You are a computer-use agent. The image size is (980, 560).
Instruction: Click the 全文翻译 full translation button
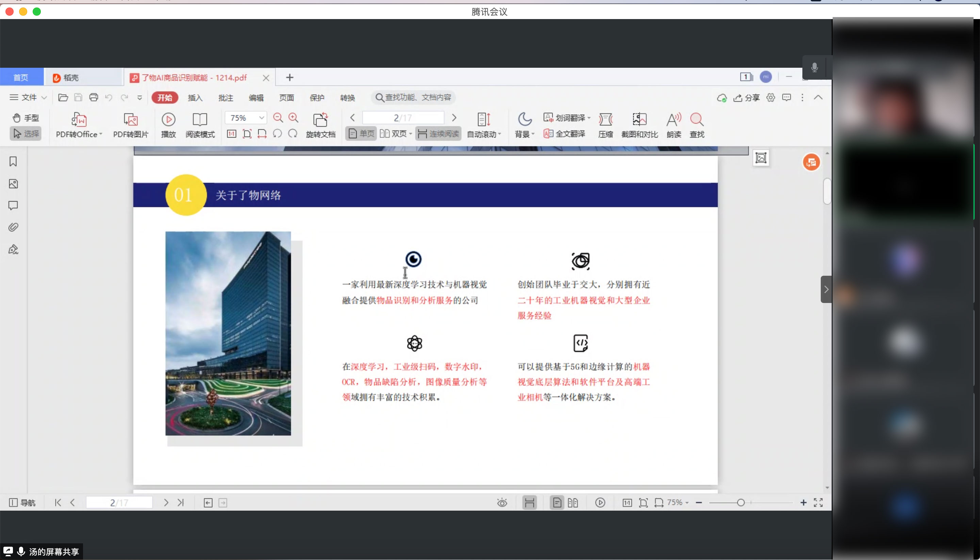(x=565, y=134)
